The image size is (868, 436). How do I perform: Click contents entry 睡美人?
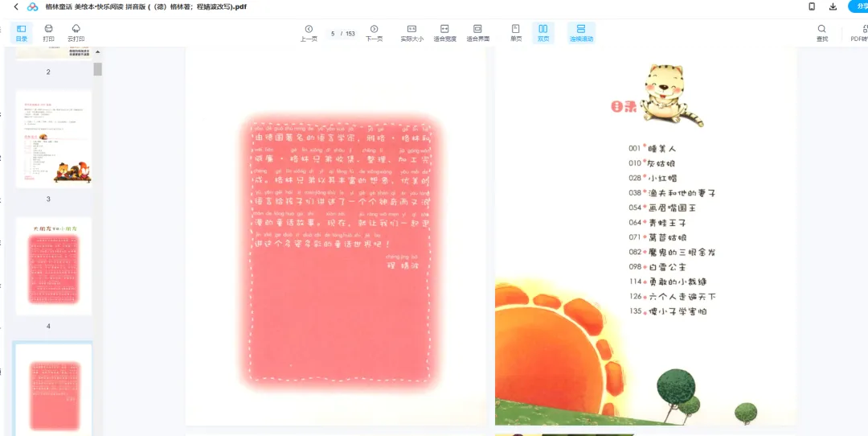coord(662,149)
